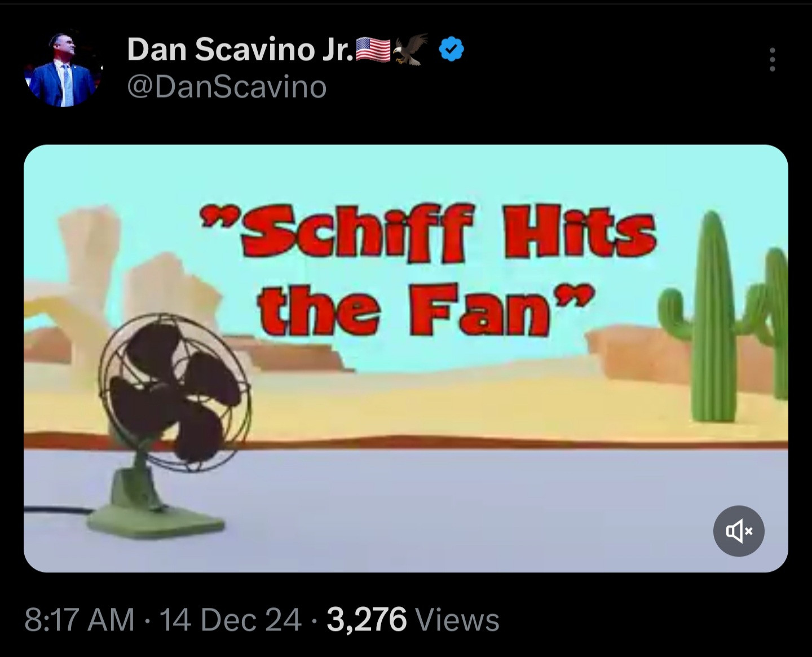Click the 8:17 AM timestamp
Viewport: 812px width, 657px height.
click(80, 619)
